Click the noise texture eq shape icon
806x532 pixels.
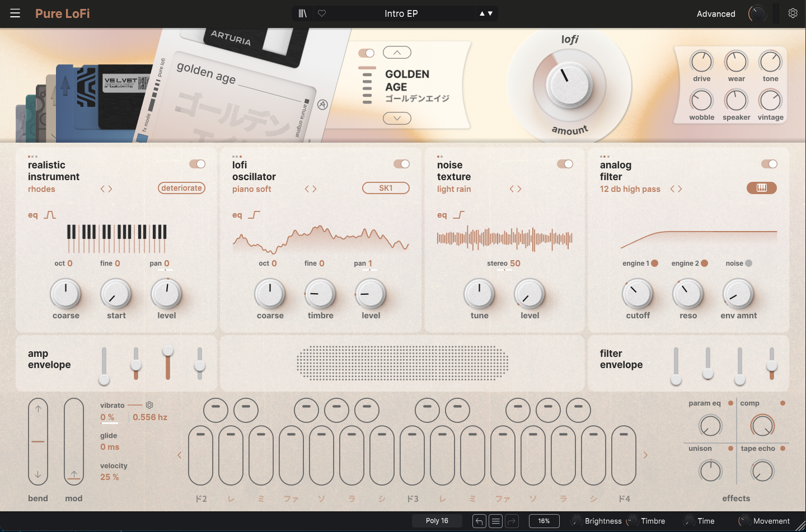[x=459, y=215]
